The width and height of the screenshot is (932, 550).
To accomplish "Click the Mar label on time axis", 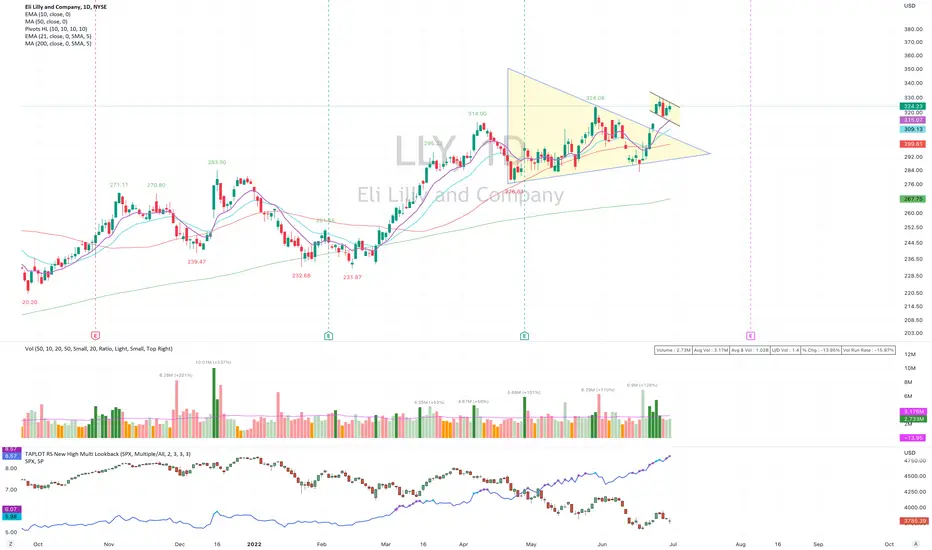I will pyautogui.click(x=386, y=544).
